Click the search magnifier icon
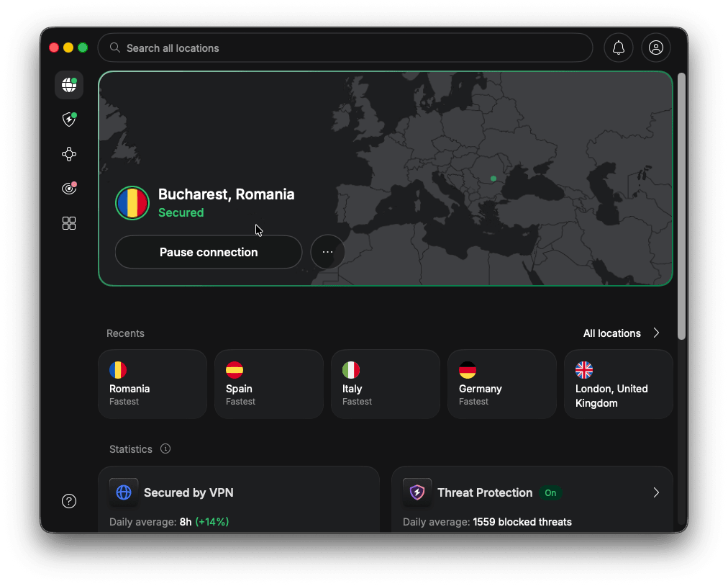Image resolution: width=728 pixels, height=586 pixels. pyautogui.click(x=114, y=48)
